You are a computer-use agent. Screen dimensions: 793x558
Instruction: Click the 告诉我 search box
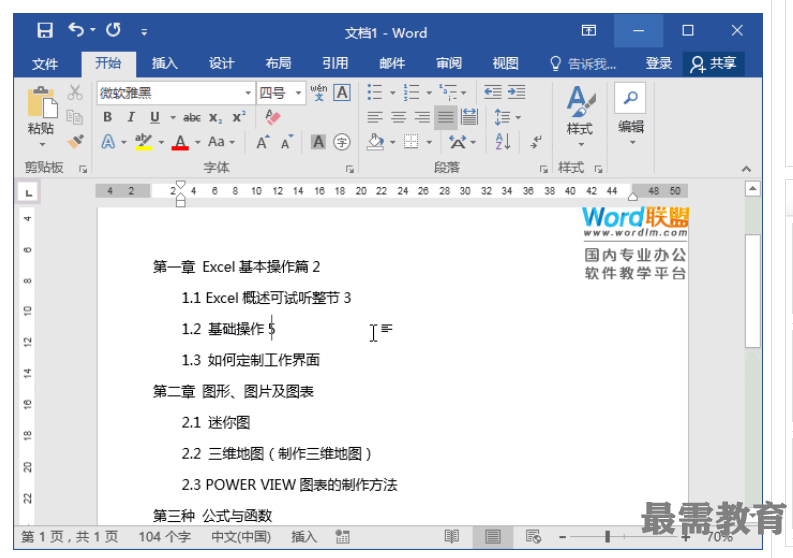click(583, 64)
